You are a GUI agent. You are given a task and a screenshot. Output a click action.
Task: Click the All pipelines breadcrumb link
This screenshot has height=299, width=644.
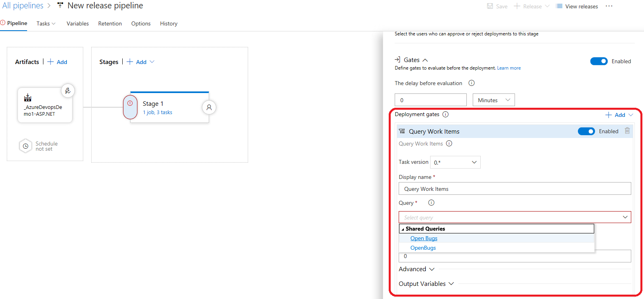(x=23, y=6)
